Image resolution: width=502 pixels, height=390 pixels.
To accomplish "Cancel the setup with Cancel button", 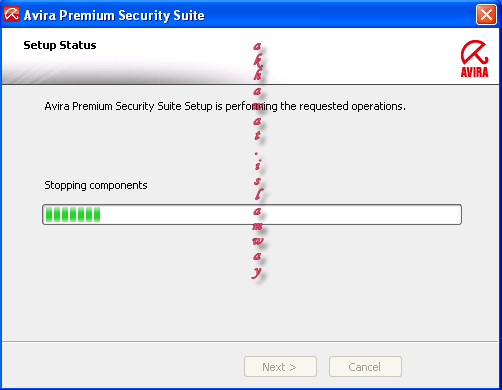I will tap(365, 367).
